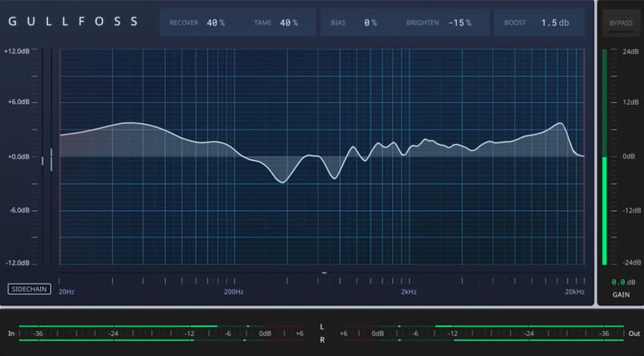Click the Out meter label
644x356 pixels.
[634, 333]
